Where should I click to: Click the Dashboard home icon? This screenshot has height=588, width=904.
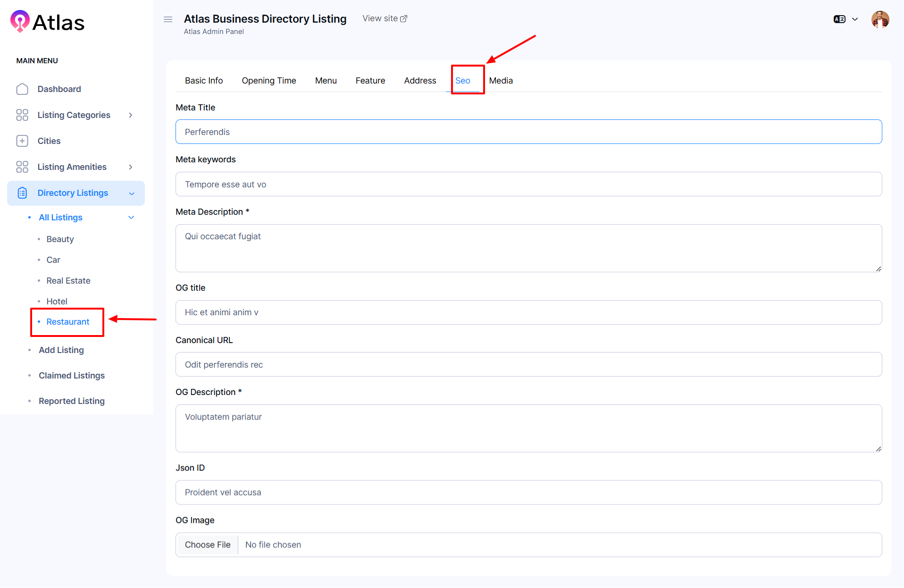pyautogui.click(x=22, y=89)
